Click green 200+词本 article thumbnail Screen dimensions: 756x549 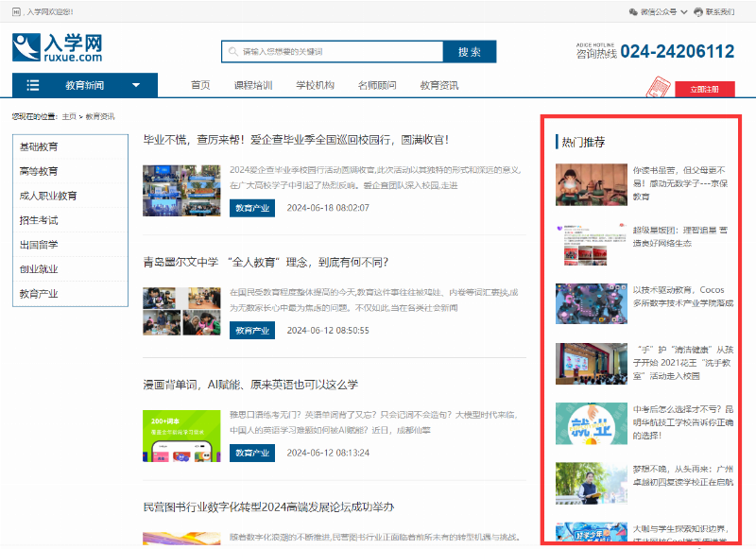pyautogui.click(x=181, y=436)
